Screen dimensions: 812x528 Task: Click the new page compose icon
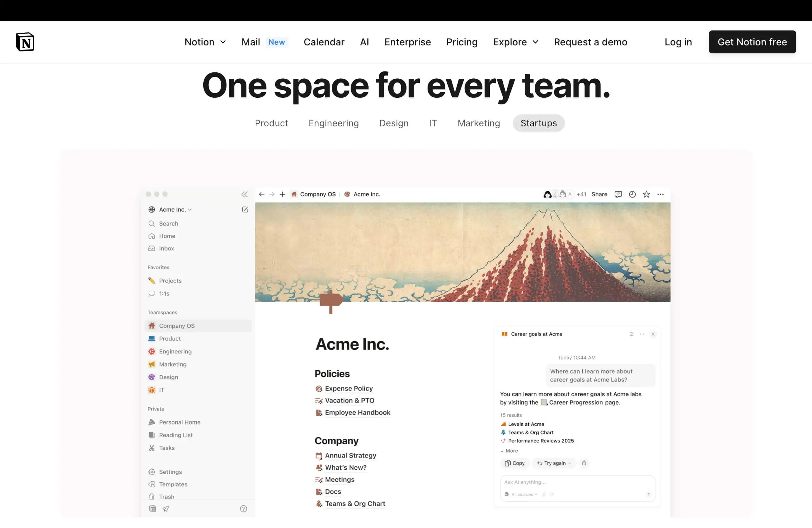point(245,209)
